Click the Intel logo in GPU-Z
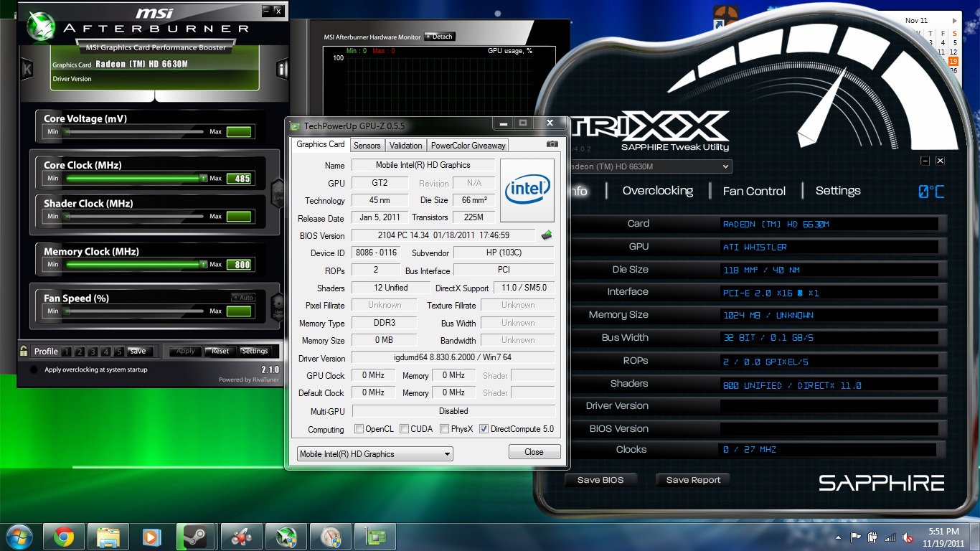 pos(527,189)
